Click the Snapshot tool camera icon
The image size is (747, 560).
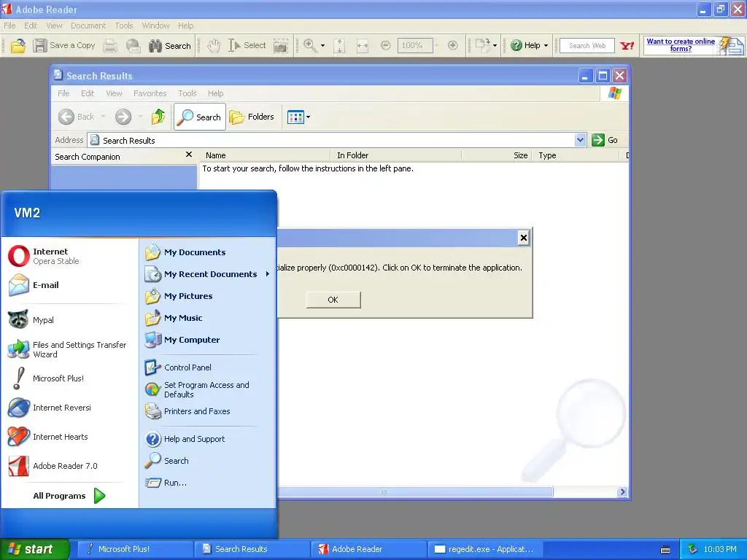(281, 46)
